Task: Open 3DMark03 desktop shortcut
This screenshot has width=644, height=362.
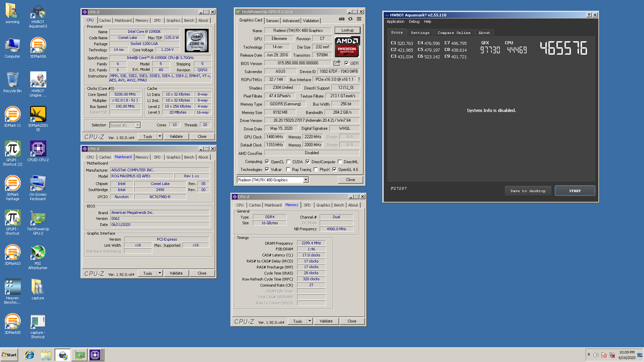Action: (12, 254)
